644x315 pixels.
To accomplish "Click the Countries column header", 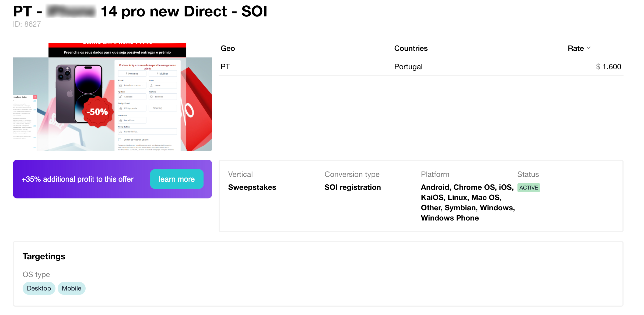I will [411, 48].
